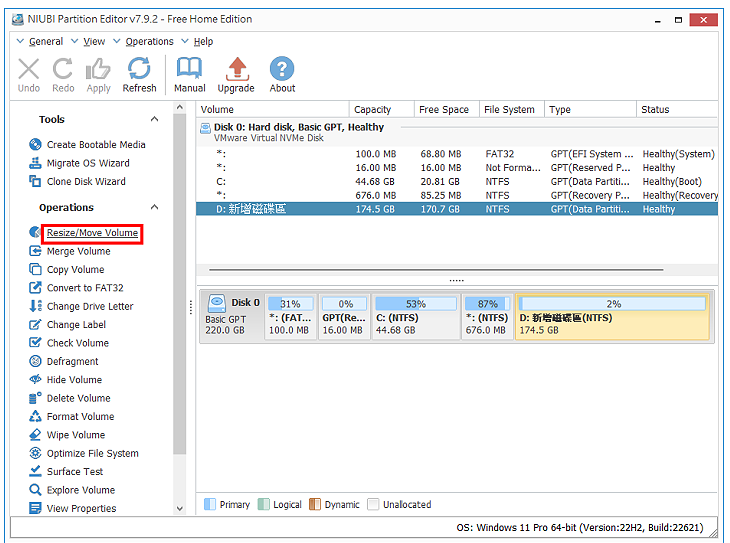Click the Apply thumbs-up icon
Screen dimensions: 730x543
98,69
